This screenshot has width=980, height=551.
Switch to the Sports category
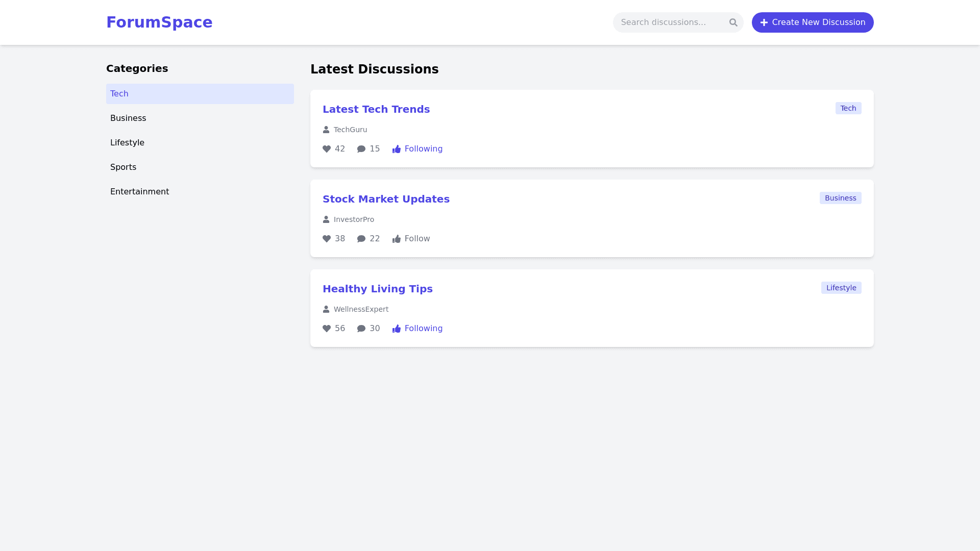click(x=123, y=167)
